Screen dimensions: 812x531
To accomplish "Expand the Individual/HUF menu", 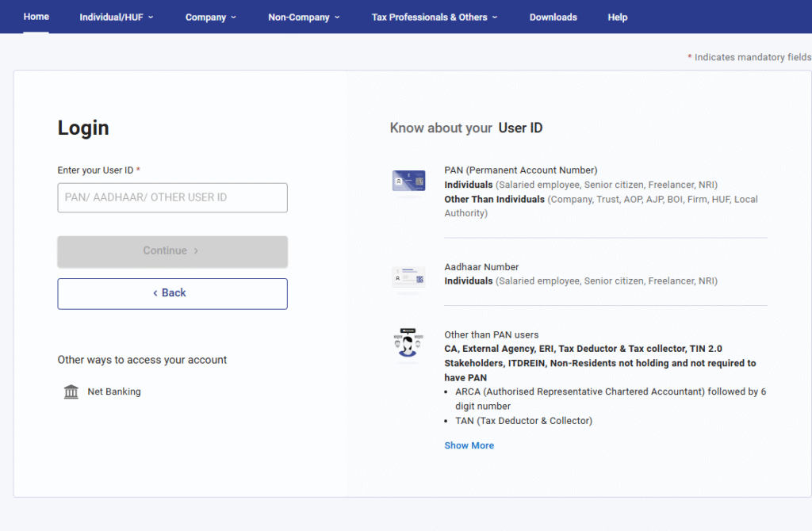I will pos(117,17).
